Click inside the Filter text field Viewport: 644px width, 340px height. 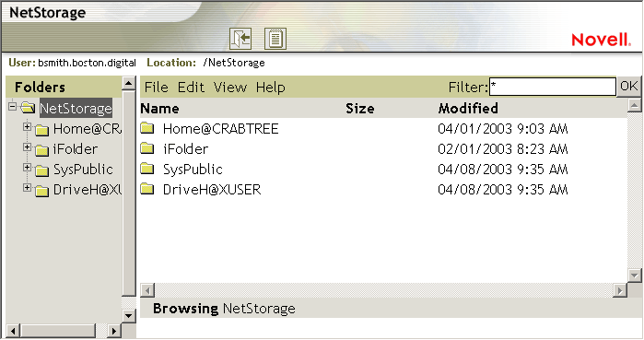pos(553,87)
